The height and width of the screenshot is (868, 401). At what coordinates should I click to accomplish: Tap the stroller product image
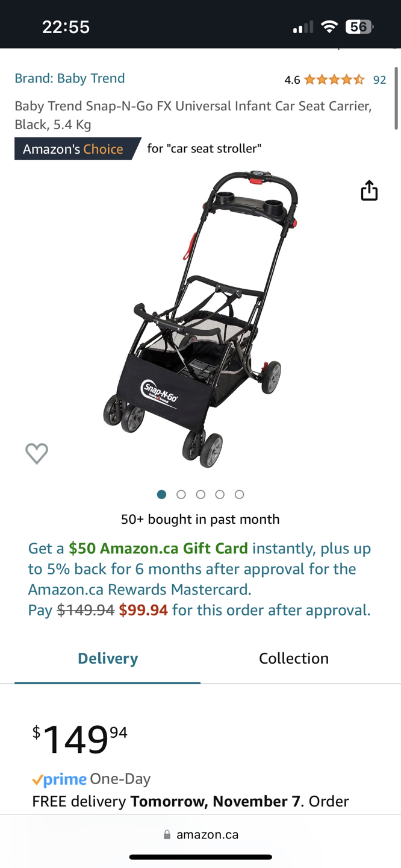click(200, 319)
